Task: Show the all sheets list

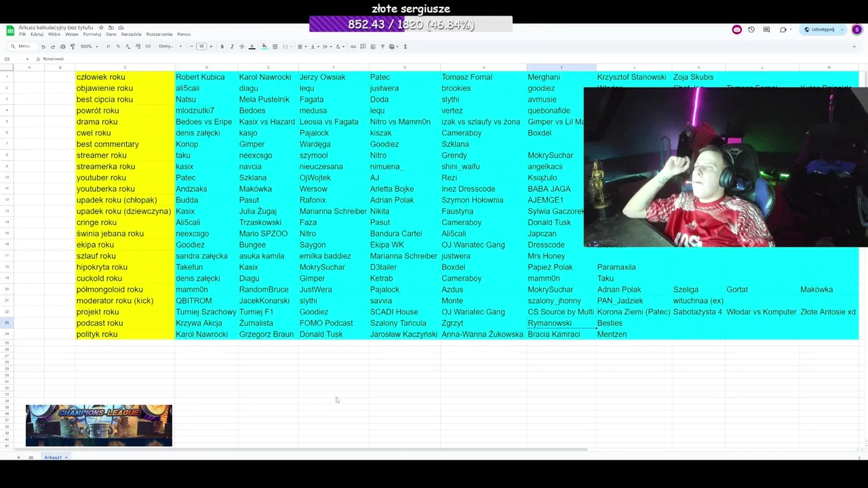Action: (31, 457)
